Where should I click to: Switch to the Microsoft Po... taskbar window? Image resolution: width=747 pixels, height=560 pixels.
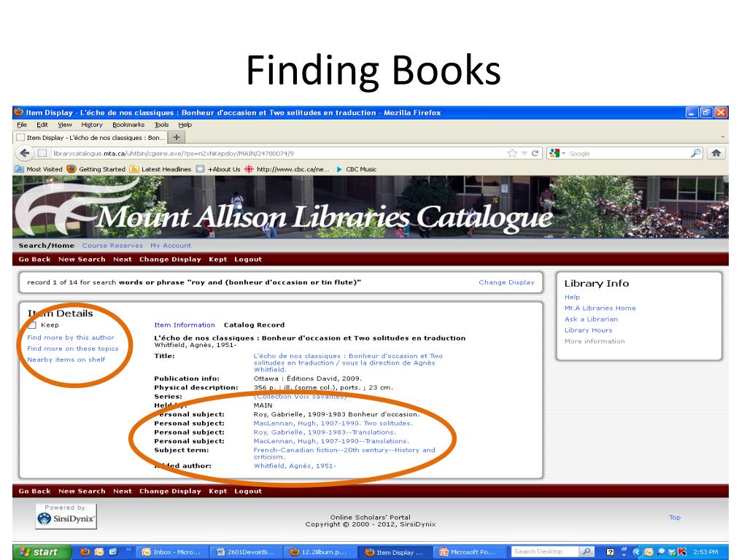468,552
